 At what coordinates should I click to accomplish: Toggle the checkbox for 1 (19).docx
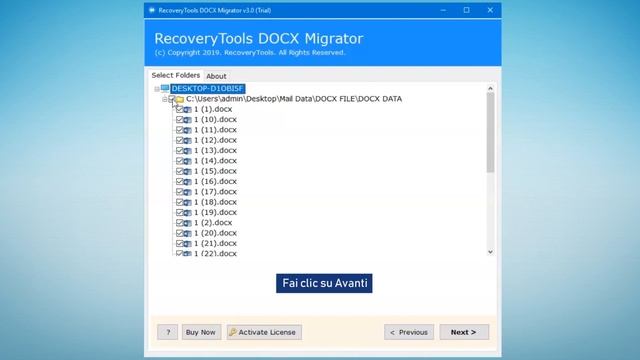tap(180, 212)
